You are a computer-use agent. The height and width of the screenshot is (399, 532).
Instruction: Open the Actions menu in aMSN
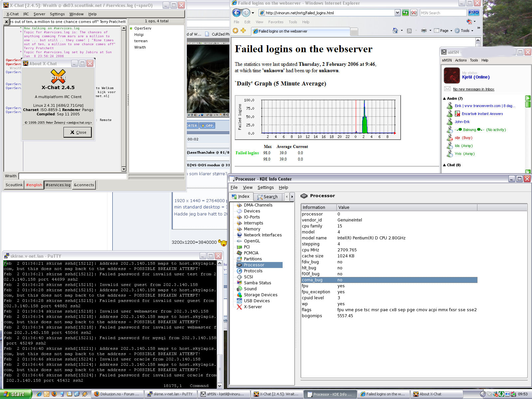click(x=461, y=60)
